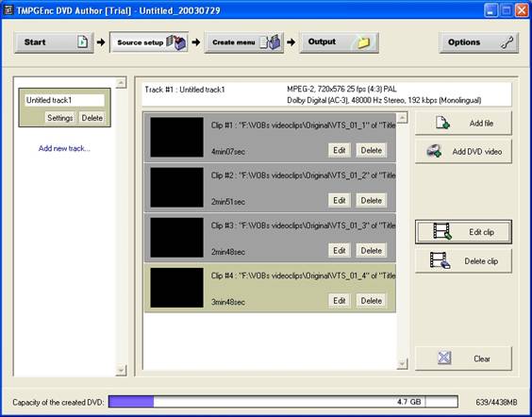
Task: Click the Delete clip button
Action: (x=463, y=261)
